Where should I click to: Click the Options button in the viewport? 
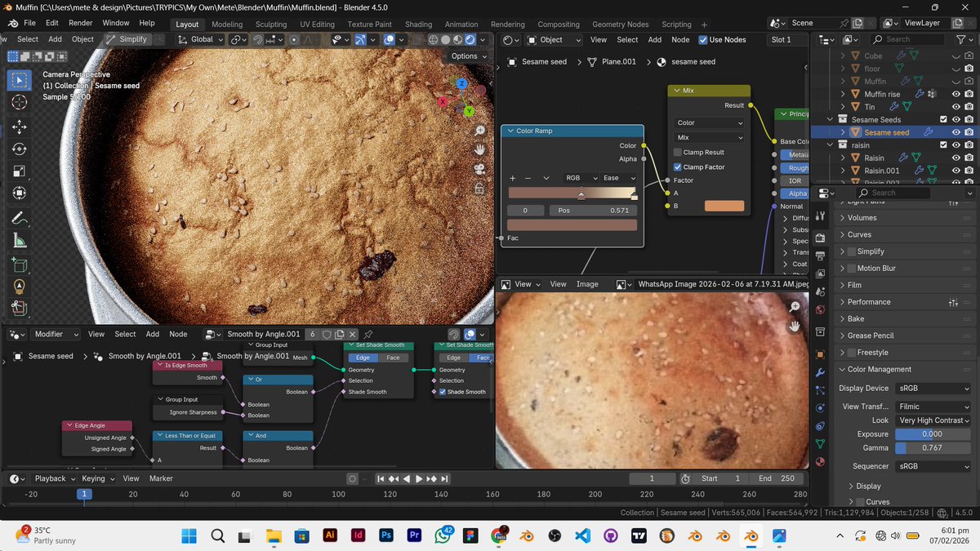pos(468,56)
